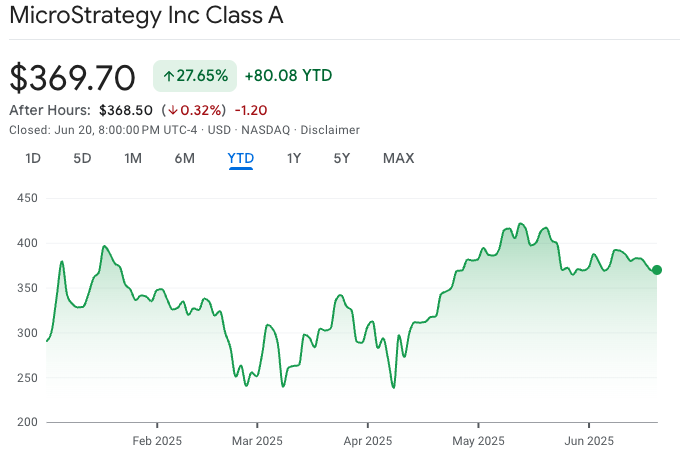
Task: Click the 450 value on price axis
Action: click(x=27, y=198)
